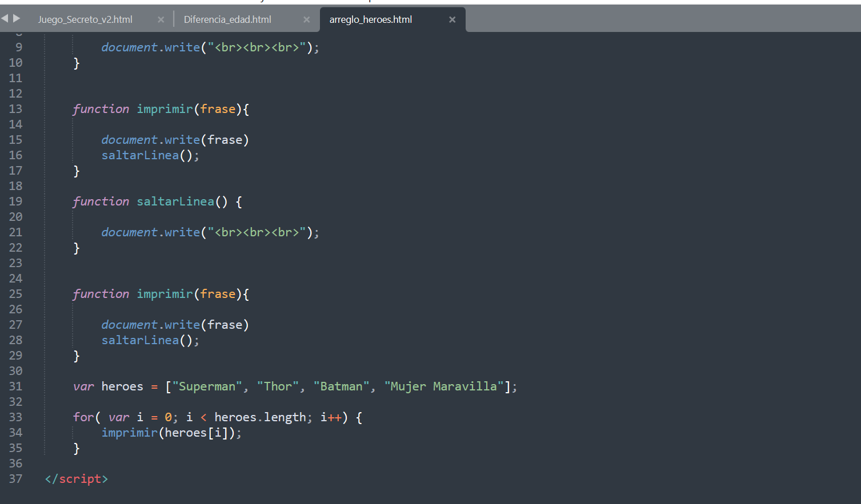Click heroes.length in the for loop
The image size is (861, 504).
click(x=260, y=417)
